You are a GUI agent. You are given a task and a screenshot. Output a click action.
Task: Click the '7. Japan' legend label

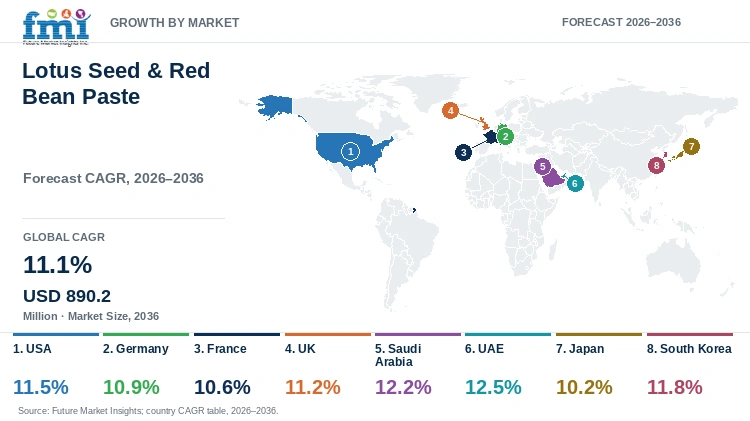click(580, 349)
